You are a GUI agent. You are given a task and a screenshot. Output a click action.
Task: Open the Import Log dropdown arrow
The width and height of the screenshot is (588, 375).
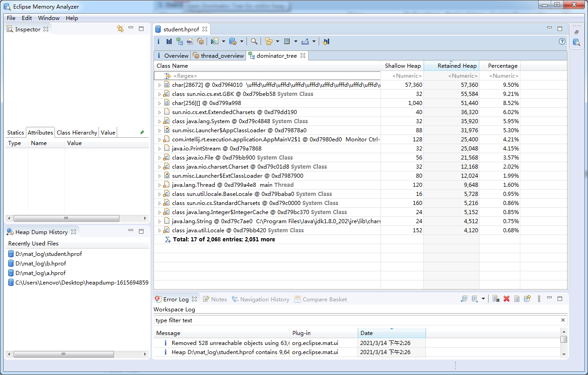point(483,299)
